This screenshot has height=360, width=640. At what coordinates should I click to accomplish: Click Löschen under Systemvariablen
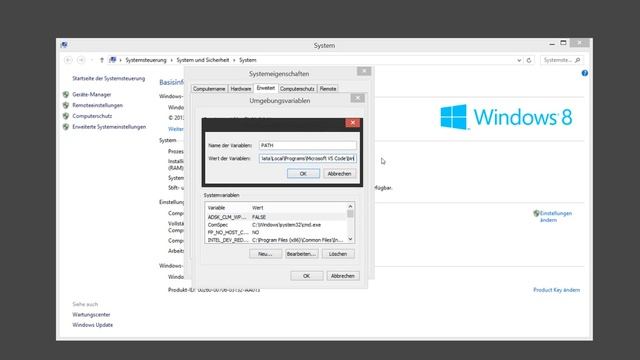[x=338, y=254]
